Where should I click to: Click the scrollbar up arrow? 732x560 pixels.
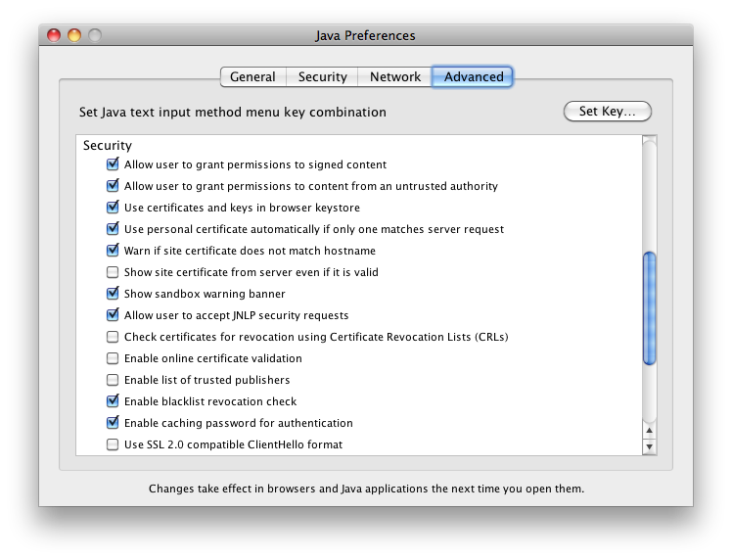[x=650, y=430]
